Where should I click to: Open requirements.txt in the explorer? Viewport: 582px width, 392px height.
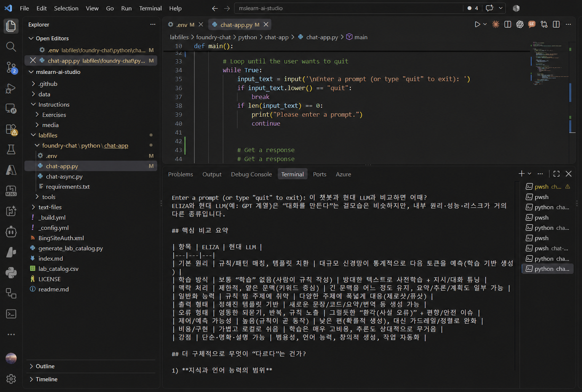point(91,187)
